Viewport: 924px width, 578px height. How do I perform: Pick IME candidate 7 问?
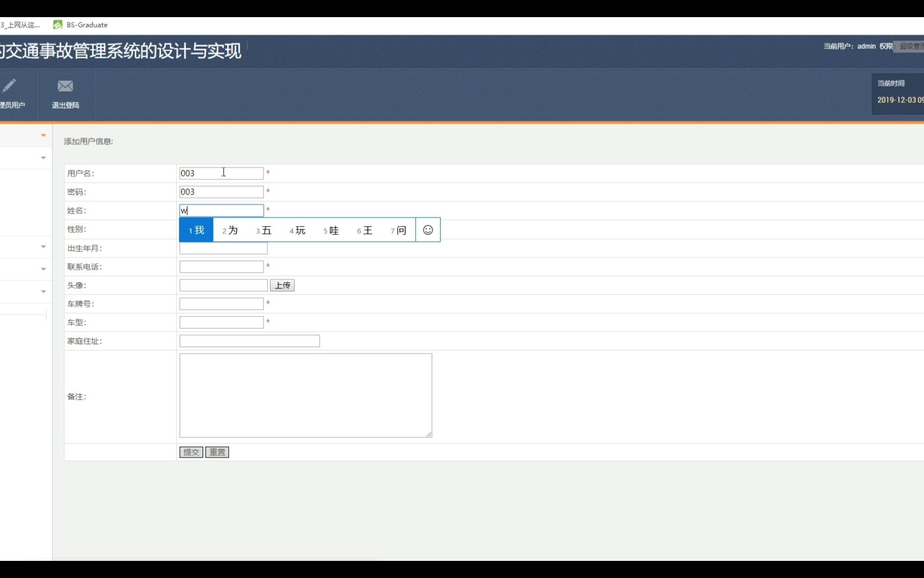pyautogui.click(x=398, y=230)
